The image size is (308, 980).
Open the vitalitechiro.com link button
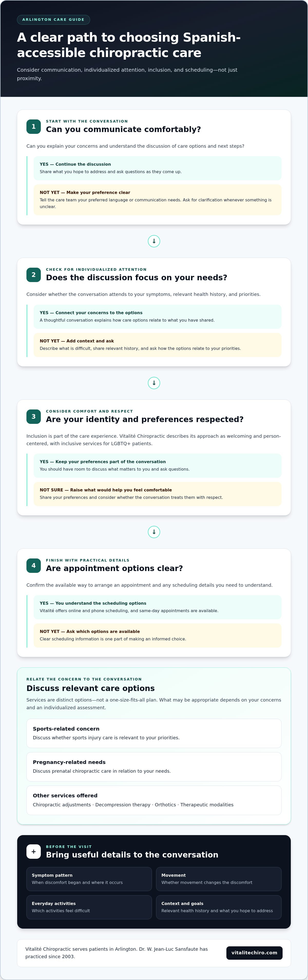(x=254, y=953)
